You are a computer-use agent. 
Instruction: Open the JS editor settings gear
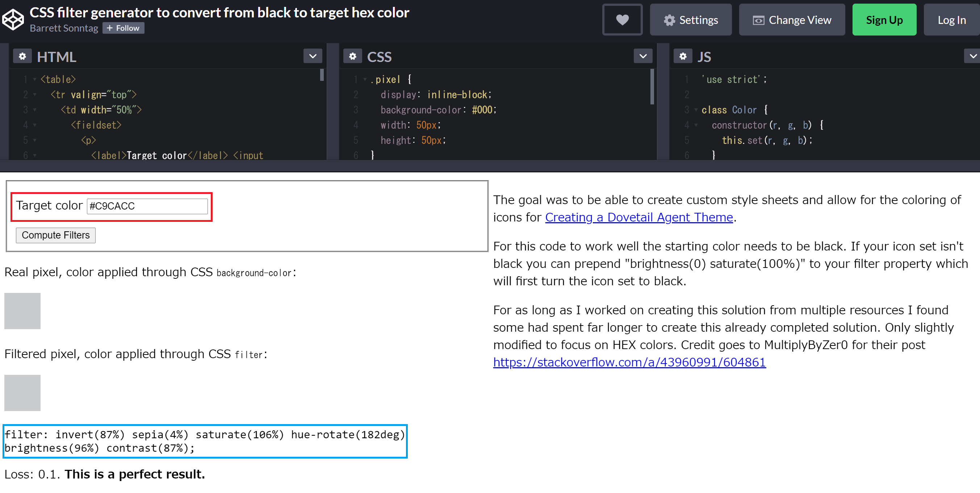[x=683, y=56]
